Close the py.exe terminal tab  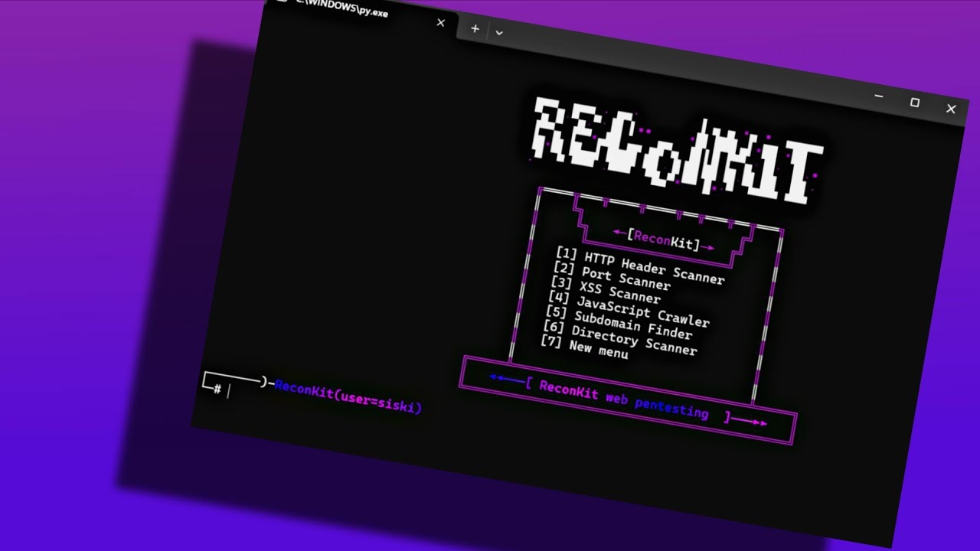pyautogui.click(x=440, y=23)
